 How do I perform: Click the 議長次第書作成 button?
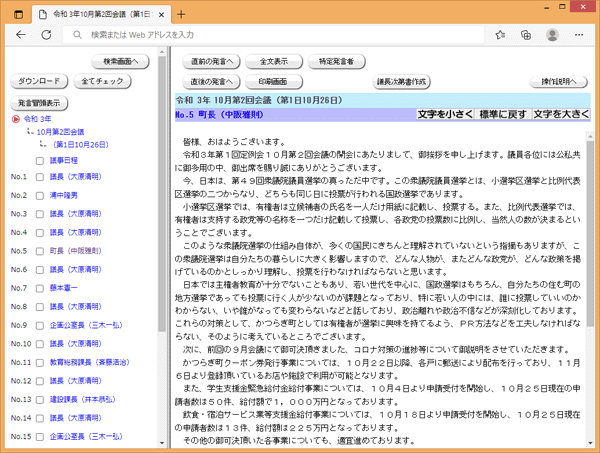[401, 81]
